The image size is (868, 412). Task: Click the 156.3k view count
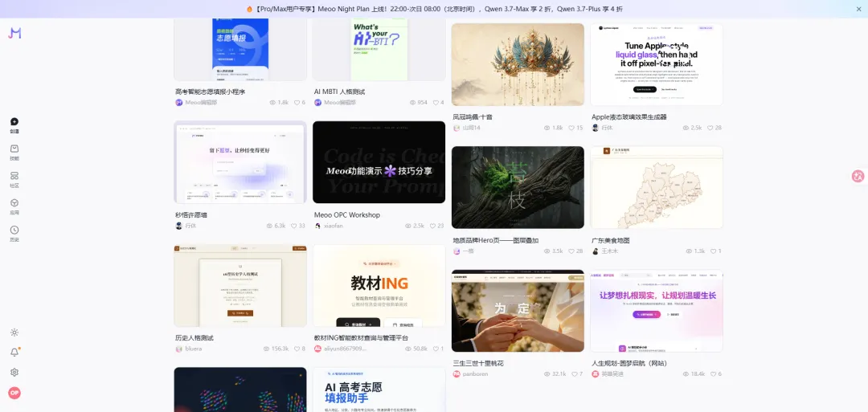[280, 349]
